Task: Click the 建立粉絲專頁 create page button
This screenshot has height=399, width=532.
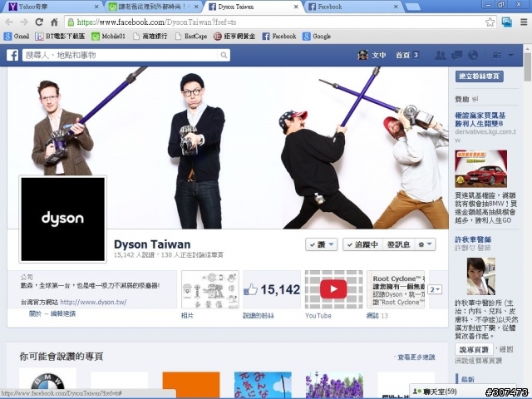Action: (x=480, y=76)
